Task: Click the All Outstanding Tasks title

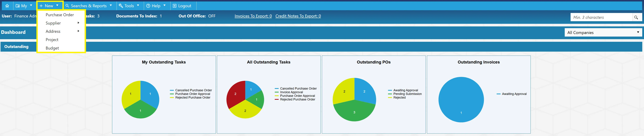Action: (268, 62)
